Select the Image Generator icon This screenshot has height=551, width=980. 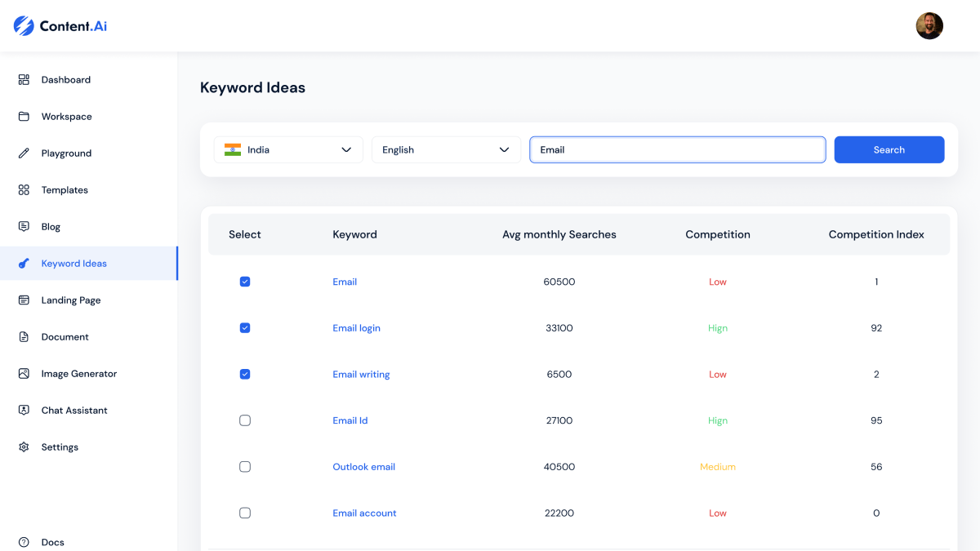click(x=23, y=373)
